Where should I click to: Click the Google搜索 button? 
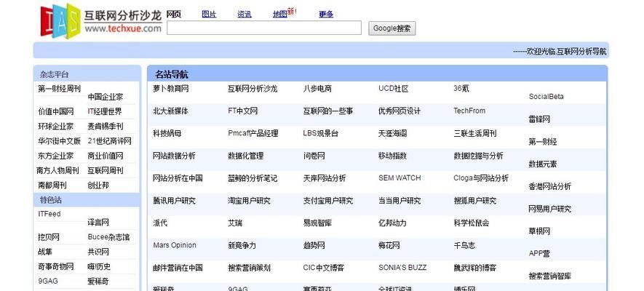pyautogui.click(x=391, y=28)
